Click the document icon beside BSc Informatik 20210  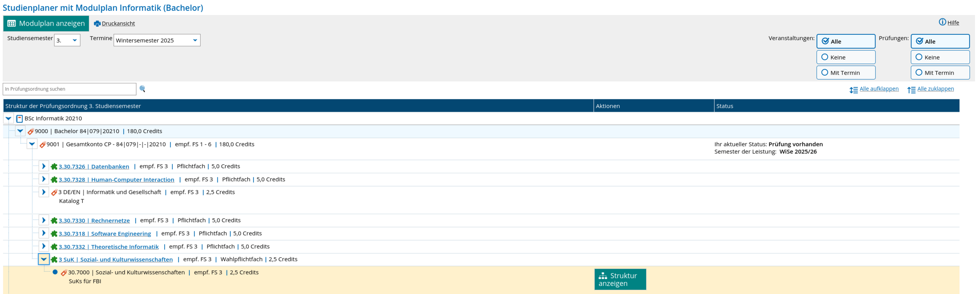(20, 119)
